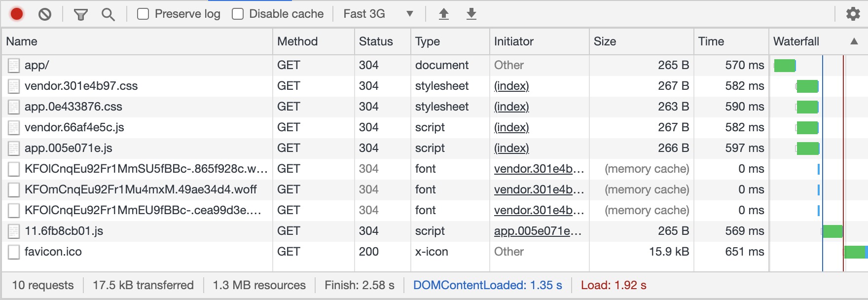The height and width of the screenshot is (300, 868).
Task: Open the network search magnifier
Action: click(108, 14)
